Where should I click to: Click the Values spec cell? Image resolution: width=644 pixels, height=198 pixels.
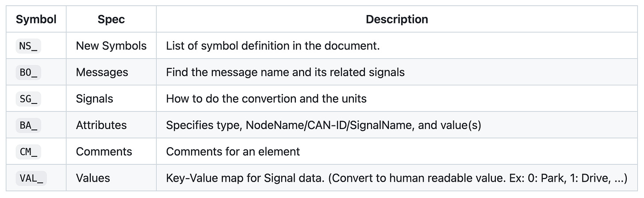[93, 178]
